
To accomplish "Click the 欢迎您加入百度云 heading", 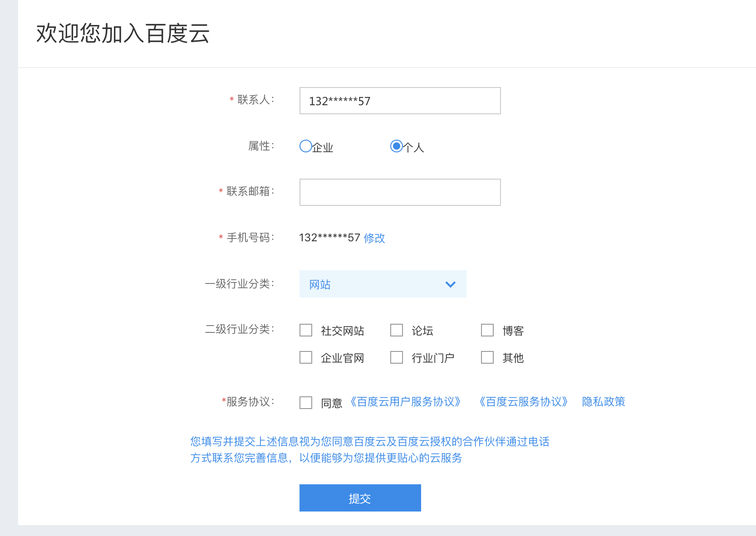I will [x=123, y=34].
